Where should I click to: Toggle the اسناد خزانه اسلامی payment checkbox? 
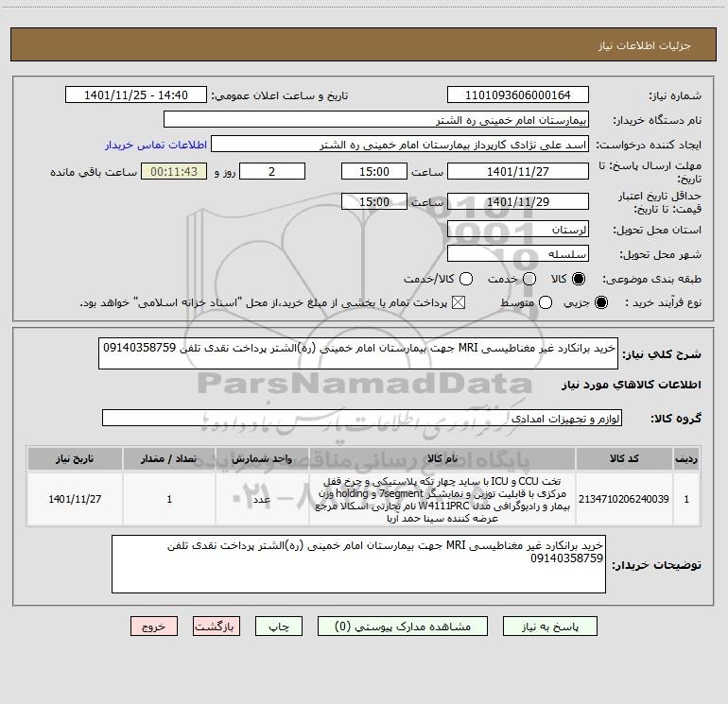pyautogui.click(x=459, y=302)
